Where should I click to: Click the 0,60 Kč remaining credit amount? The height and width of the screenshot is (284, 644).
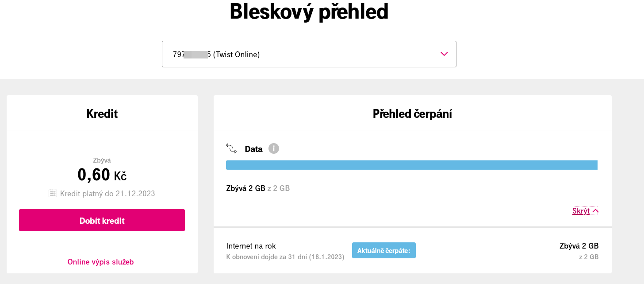pyautogui.click(x=102, y=175)
